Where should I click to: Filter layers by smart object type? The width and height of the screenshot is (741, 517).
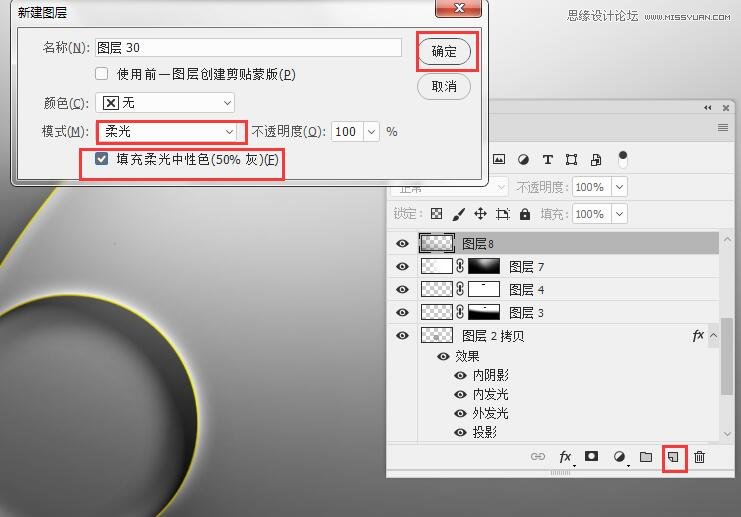[596, 160]
